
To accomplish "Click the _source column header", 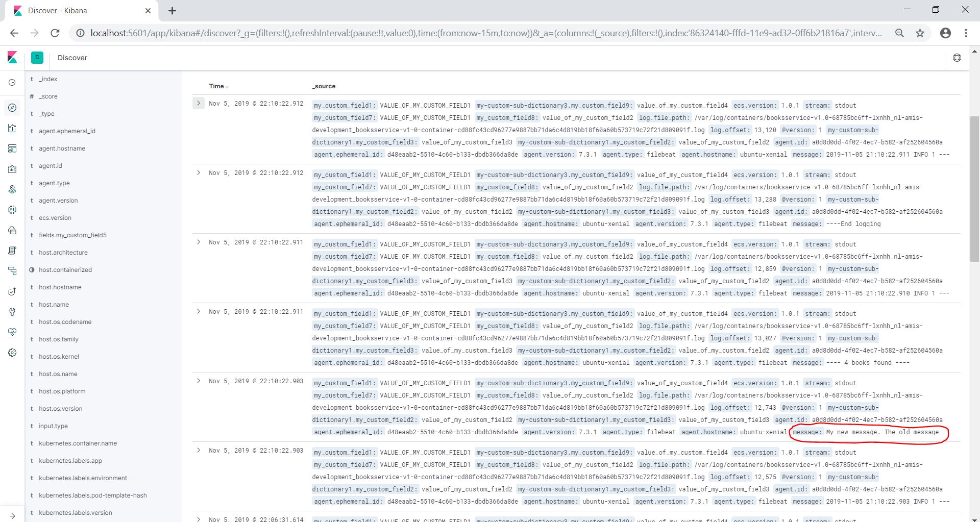I will (324, 86).
